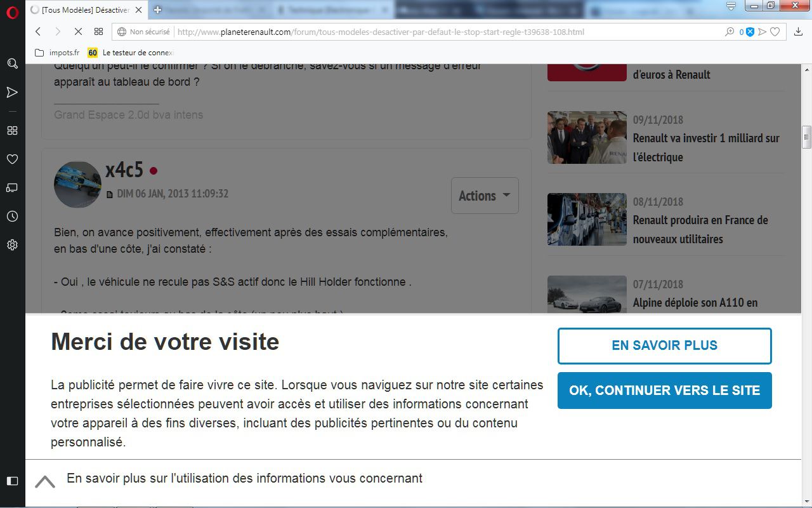Viewport: 812px width, 508px height.
Task: Send page to My Flow icon
Action: point(763,32)
